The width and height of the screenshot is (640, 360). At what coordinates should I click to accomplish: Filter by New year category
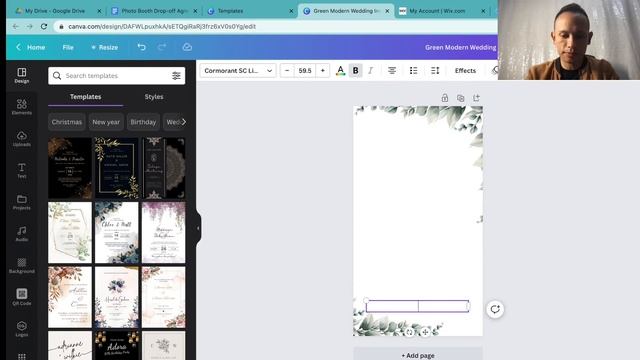(106, 122)
